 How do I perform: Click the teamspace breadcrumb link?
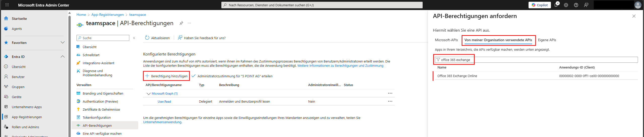click(x=137, y=15)
